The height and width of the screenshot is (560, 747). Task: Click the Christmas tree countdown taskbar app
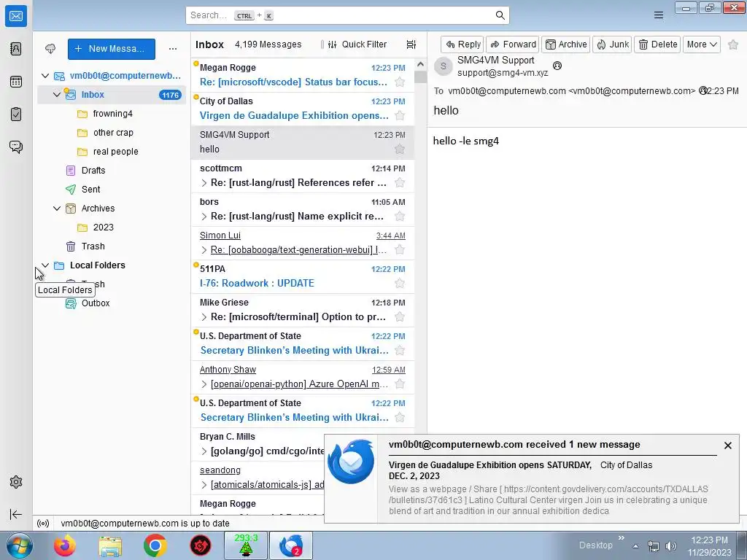click(246, 545)
